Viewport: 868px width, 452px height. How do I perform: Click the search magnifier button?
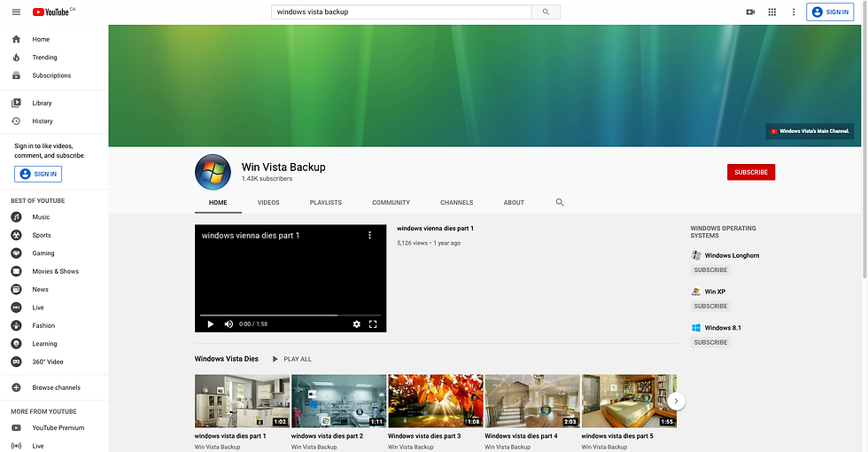pyautogui.click(x=546, y=12)
